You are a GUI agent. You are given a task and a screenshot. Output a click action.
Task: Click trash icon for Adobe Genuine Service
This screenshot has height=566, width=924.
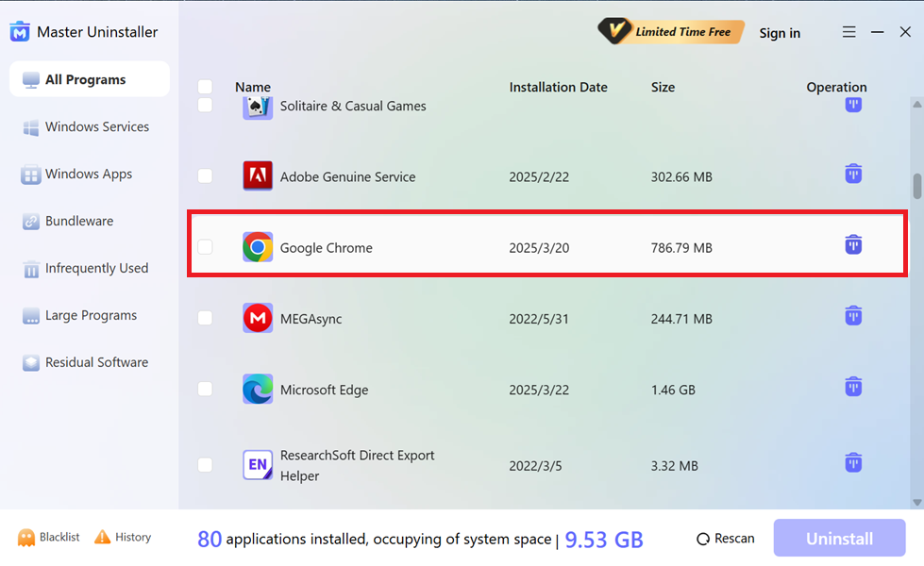click(x=853, y=174)
